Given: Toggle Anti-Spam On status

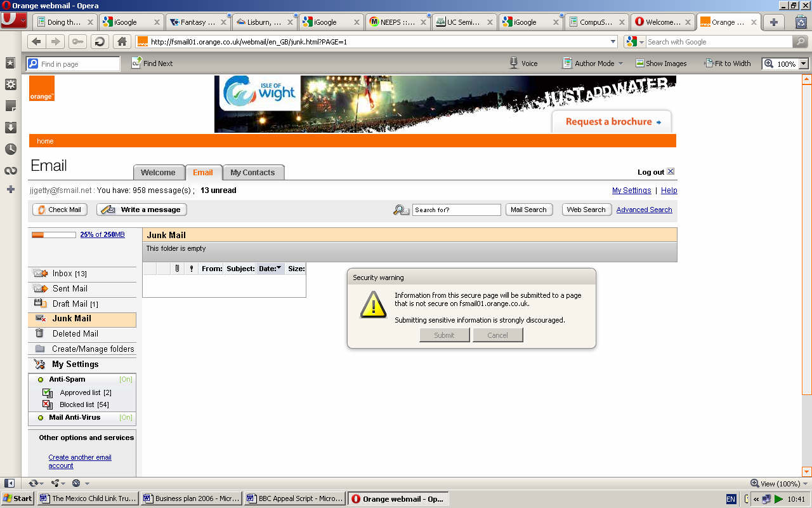Looking at the screenshot, I should 126,379.
